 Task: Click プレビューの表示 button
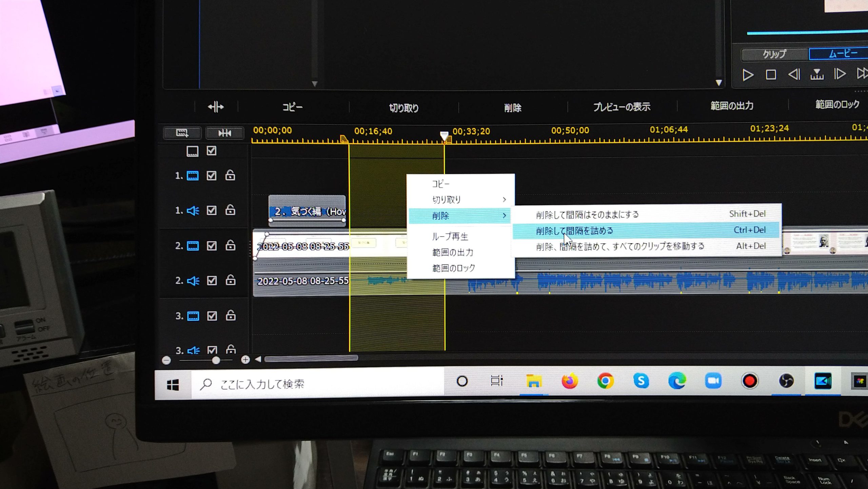[622, 107]
